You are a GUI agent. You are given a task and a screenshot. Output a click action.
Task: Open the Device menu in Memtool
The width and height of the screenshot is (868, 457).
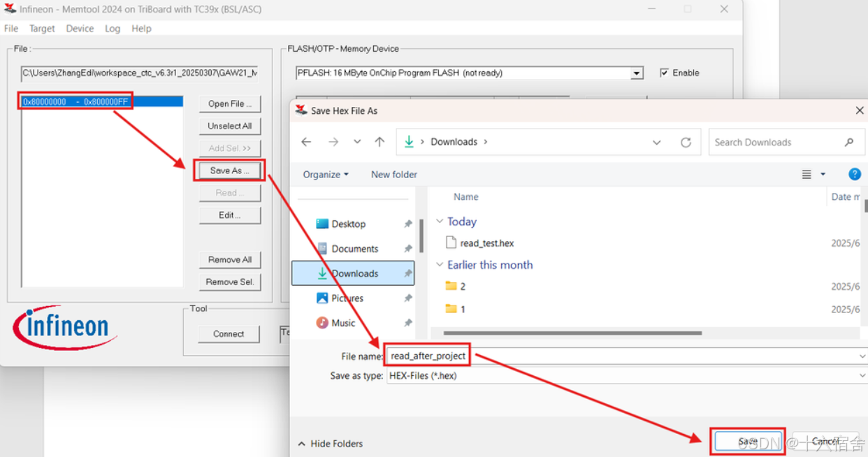point(80,29)
